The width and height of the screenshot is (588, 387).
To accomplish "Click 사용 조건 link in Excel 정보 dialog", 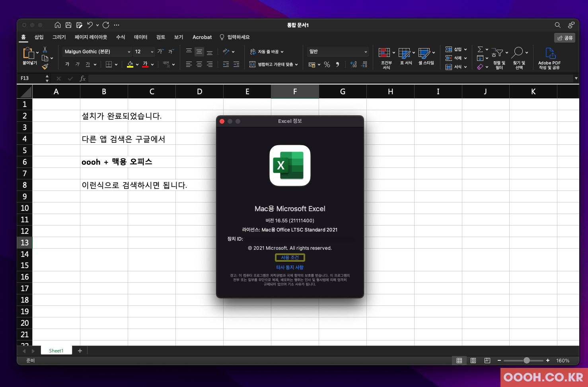I will coord(290,257).
